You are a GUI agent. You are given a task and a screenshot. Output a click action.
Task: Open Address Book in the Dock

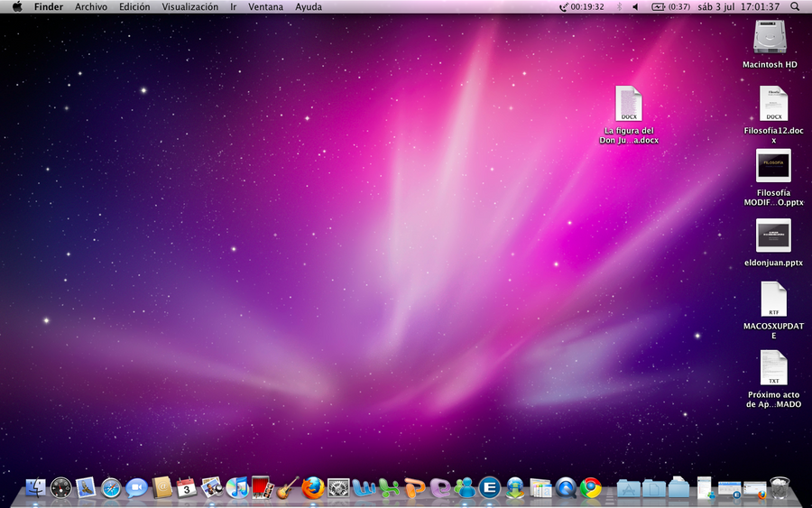pos(161,488)
